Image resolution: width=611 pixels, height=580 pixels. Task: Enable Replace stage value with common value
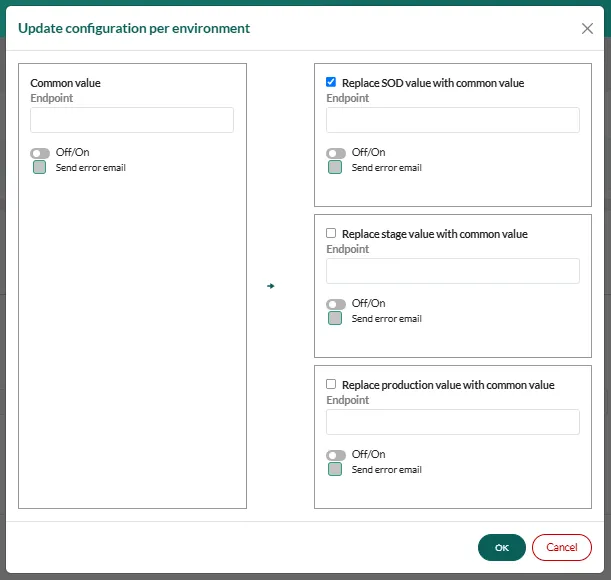(331, 234)
